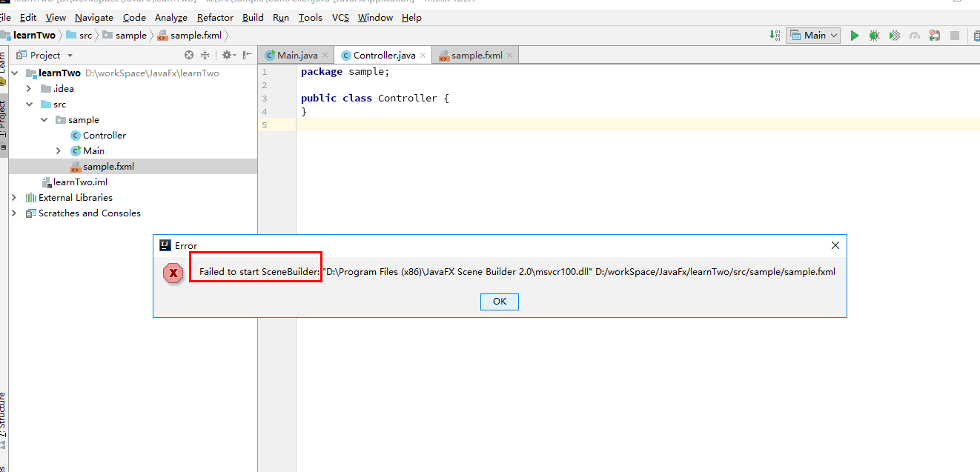Click the 'package sample;' code line
Screen dimensions: 980x472
[x=345, y=72]
